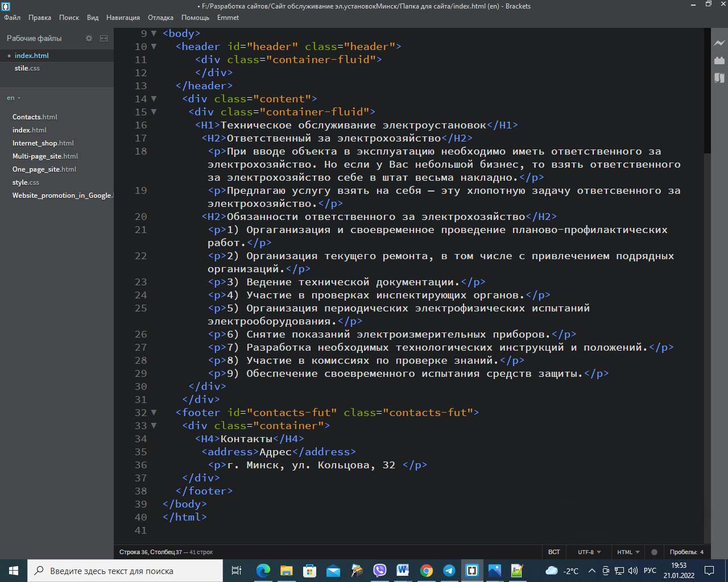Open the HTML language mode dropdown
Screen dimensions: 728x582
[628, 552]
